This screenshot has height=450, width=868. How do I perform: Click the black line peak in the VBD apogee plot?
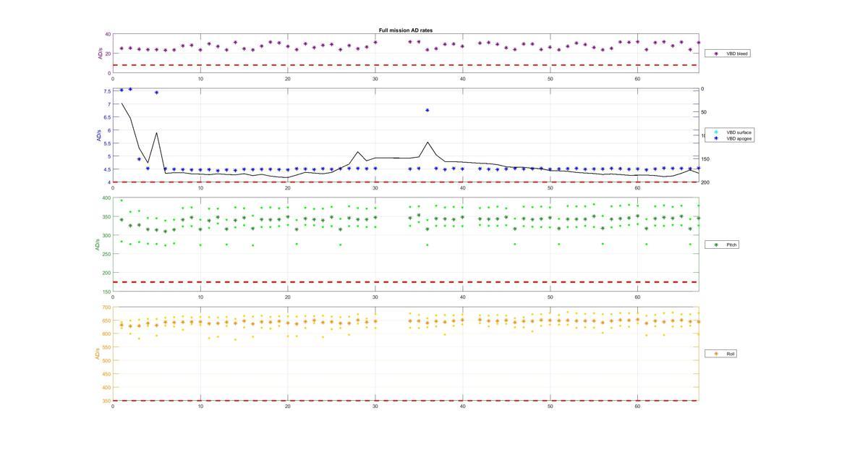tap(122, 103)
